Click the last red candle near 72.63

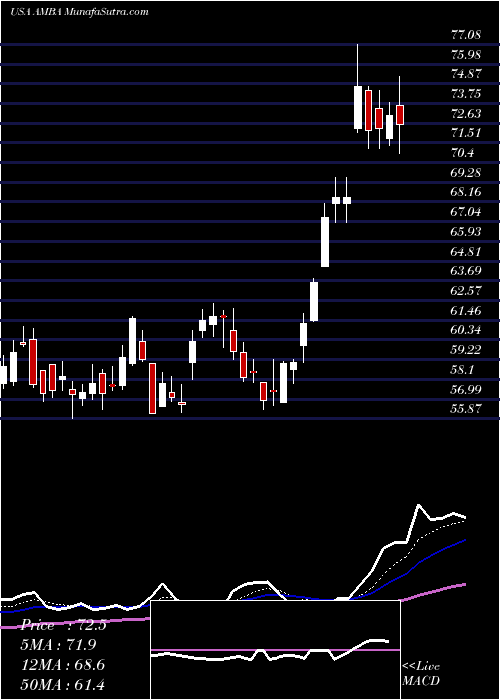(x=400, y=115)
